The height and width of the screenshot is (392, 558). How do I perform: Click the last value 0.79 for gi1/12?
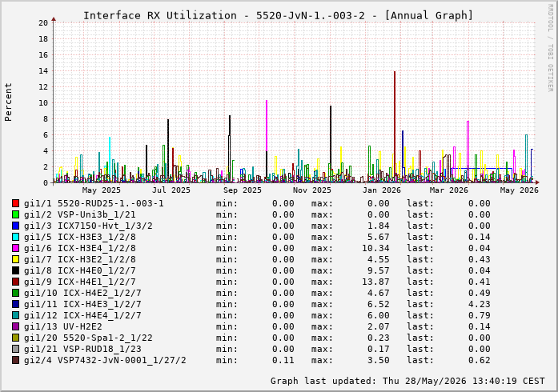[x=480, y=315]
